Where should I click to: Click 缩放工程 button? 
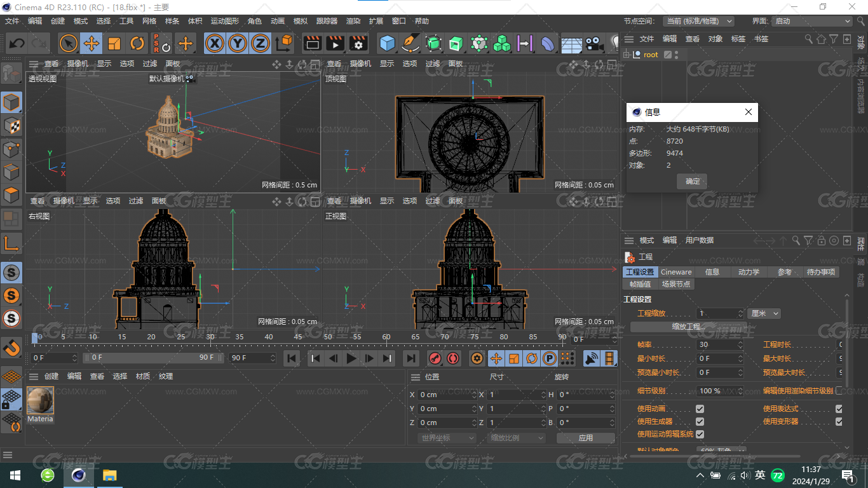point(689,327)
